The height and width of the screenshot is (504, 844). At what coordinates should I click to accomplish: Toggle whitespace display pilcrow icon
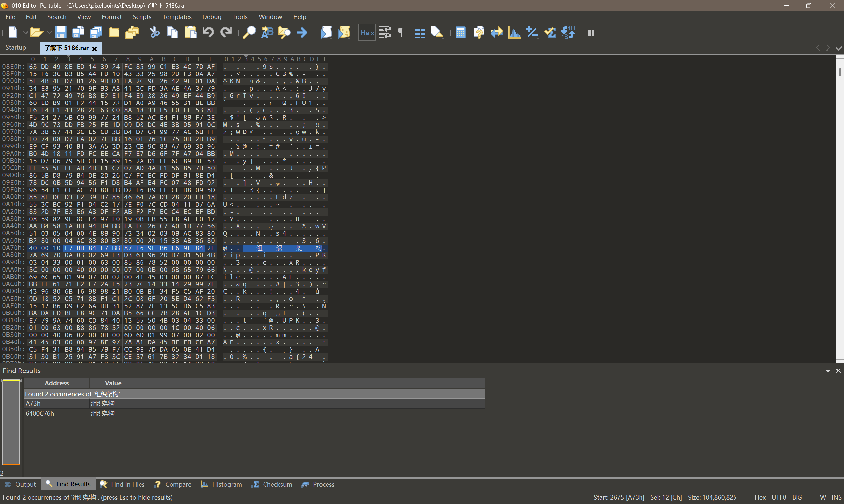tap(402, 33)
